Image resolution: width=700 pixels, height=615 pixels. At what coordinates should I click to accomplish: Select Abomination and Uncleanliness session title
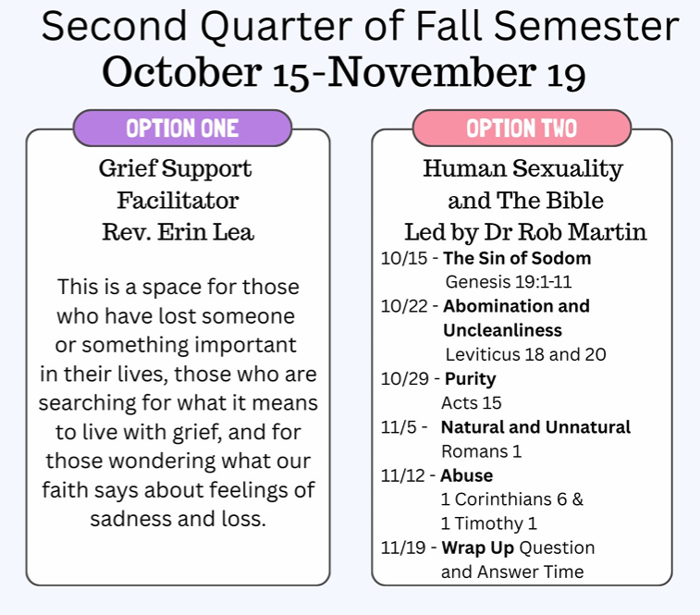(x=516, y=306)
